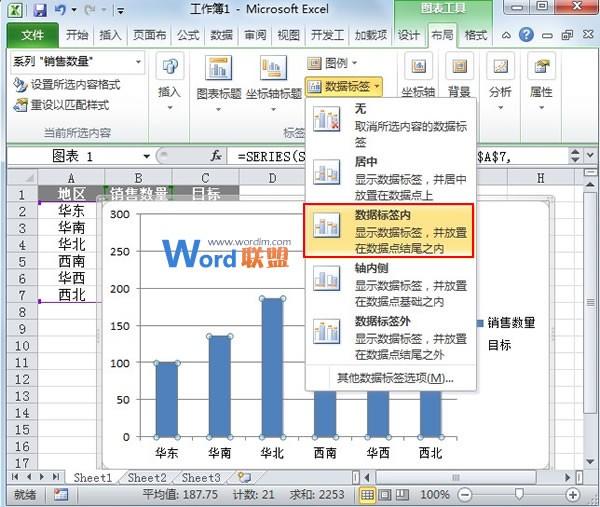The image size is (600, 507).
Task: Expand the Legend (图例) dropdown
Action: (335, 63)
